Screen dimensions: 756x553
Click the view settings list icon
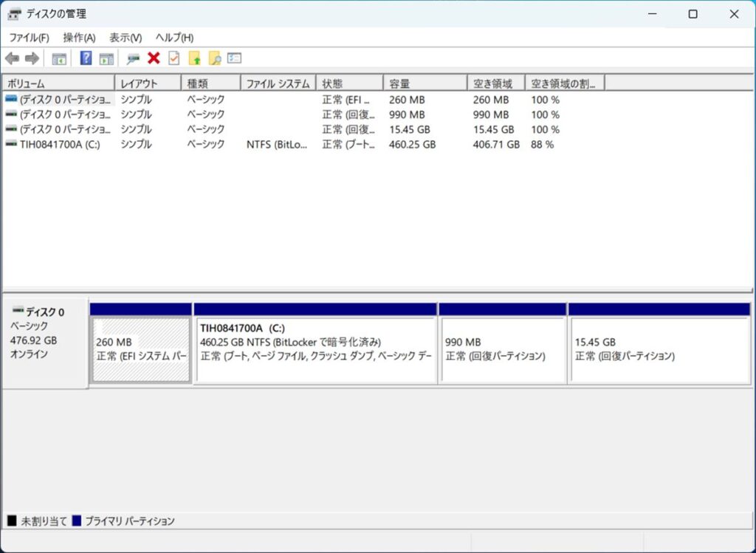(234, 58)
